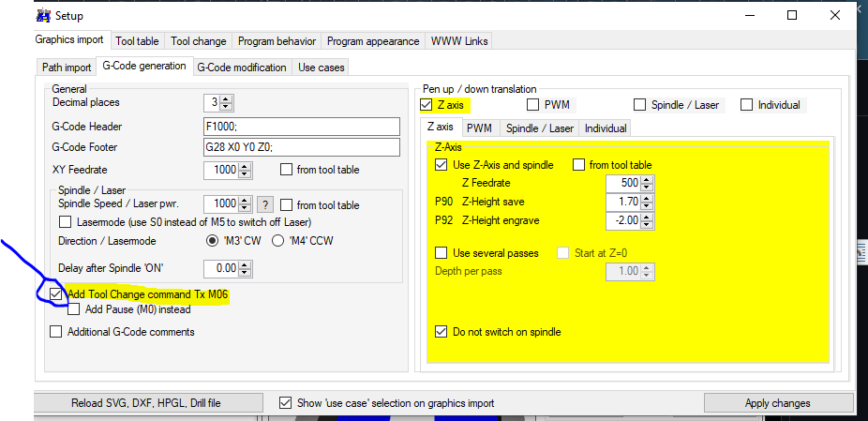Toggle Add Tool Change command Tx M06
Screen dimensions: 868x421
coord(56,294)
